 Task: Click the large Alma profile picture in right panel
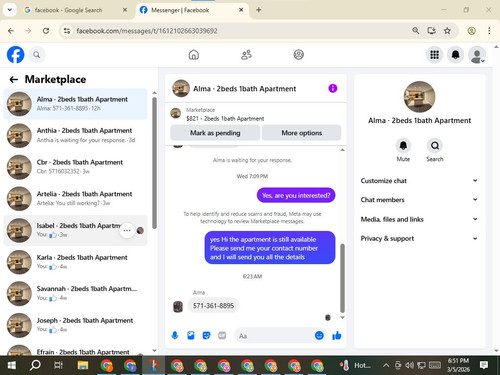click(x=419, y=97)
